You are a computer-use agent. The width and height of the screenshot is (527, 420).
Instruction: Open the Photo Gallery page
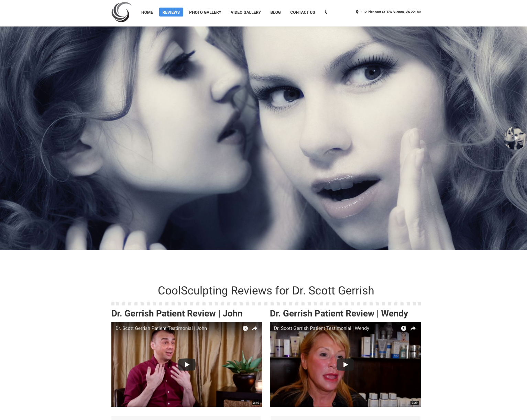point(205,12)
